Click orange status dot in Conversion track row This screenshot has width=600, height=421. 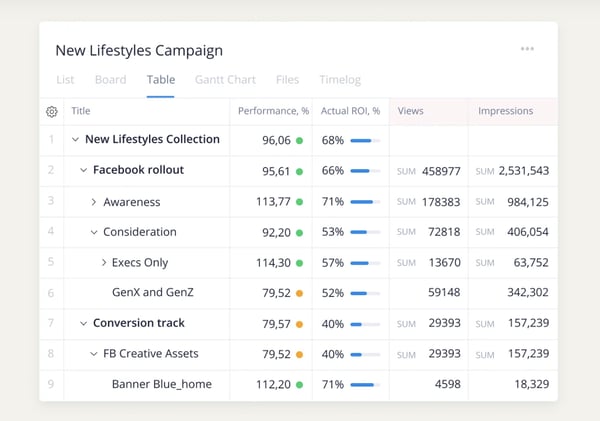point(299,324)
